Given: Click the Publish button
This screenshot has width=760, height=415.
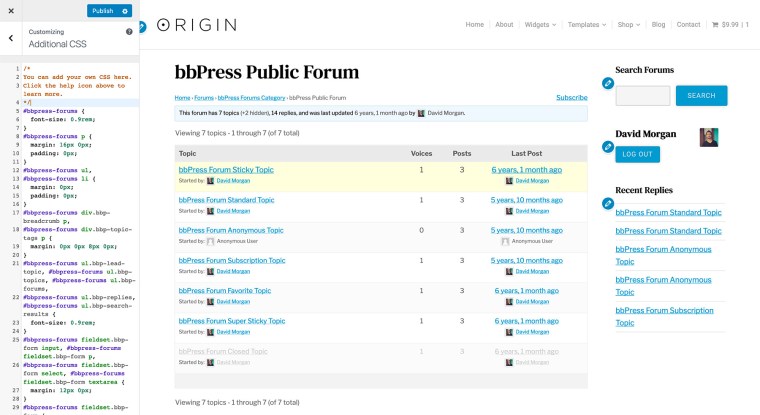Looking at the screenshot, I should [103, 11].
